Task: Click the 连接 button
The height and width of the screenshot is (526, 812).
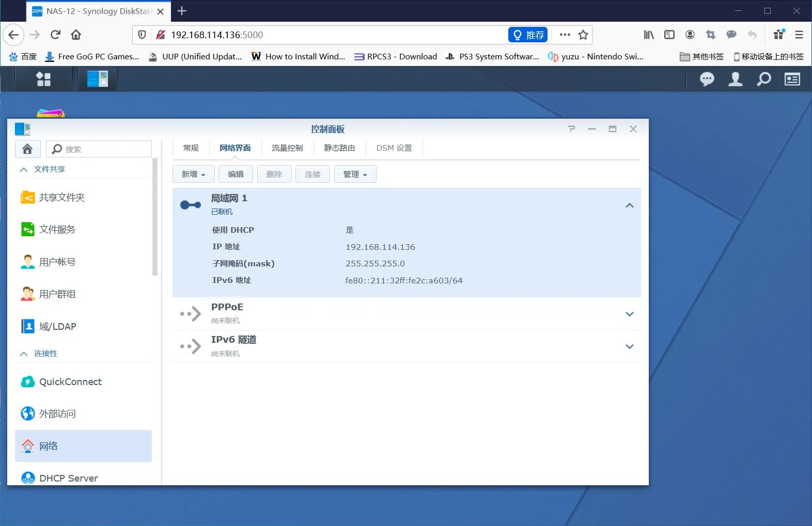Action: coord(313,174)
